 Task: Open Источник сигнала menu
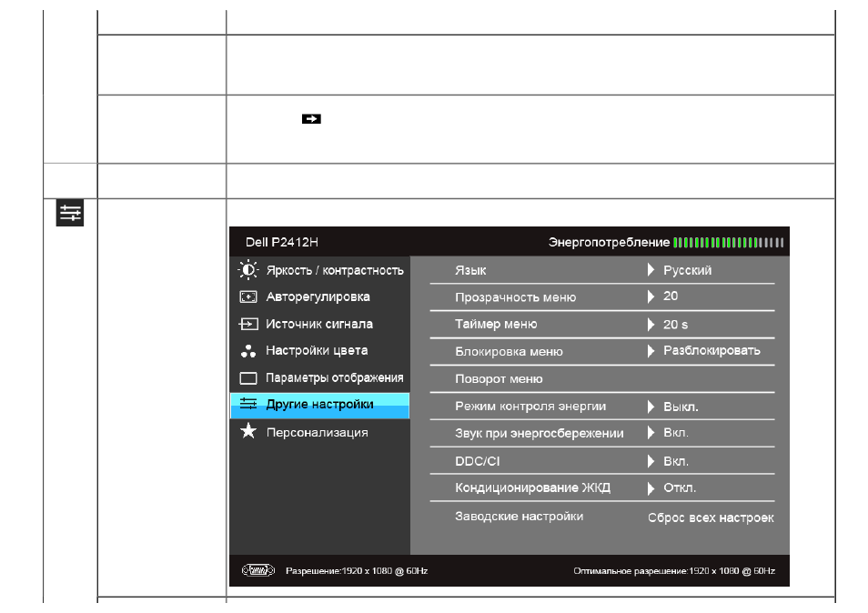(319, 324)
